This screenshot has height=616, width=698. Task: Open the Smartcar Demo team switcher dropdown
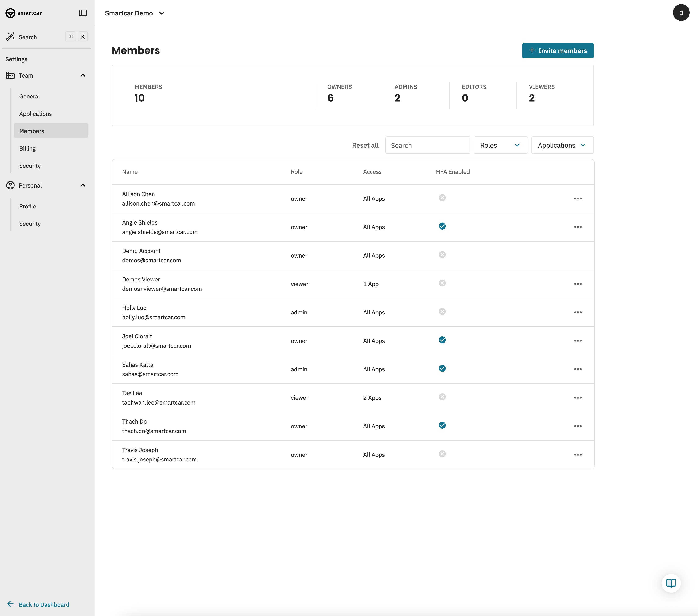coord(135,13)
